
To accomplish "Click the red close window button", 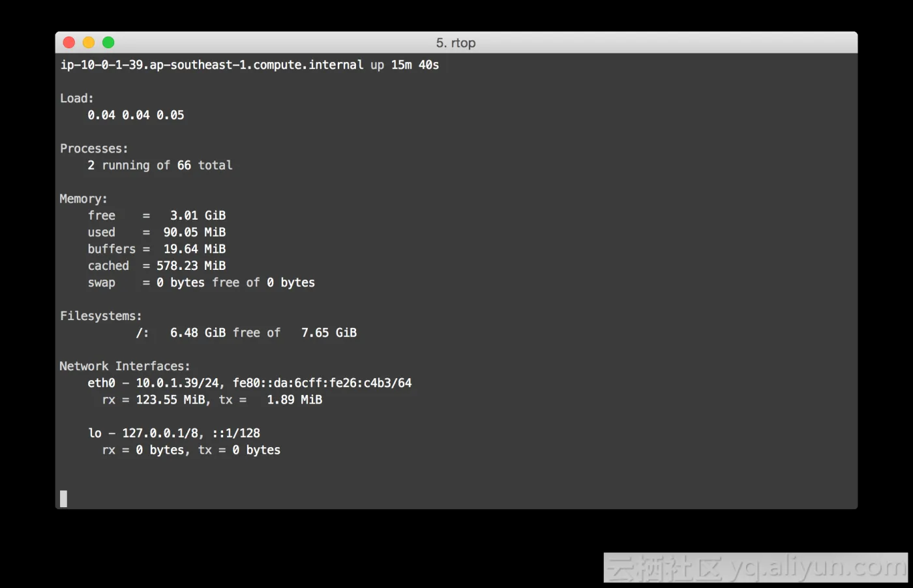I will coord(68,42).
